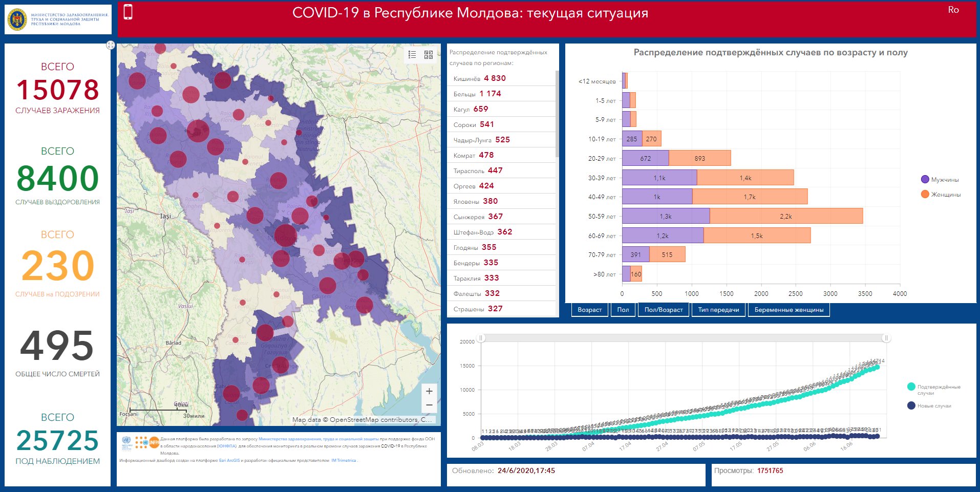Click the mobile version phone icon
The width and height of the screenshot is (980, 492).
(128, 12)
